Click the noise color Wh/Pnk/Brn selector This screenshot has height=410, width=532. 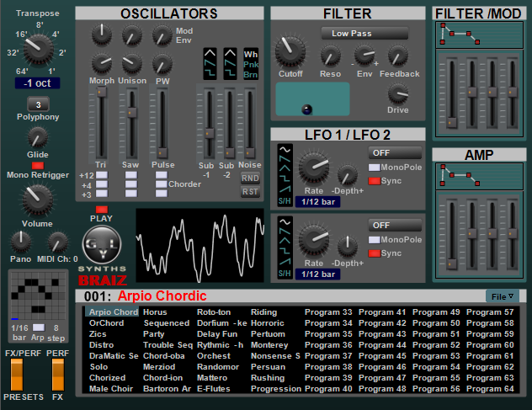251,64
